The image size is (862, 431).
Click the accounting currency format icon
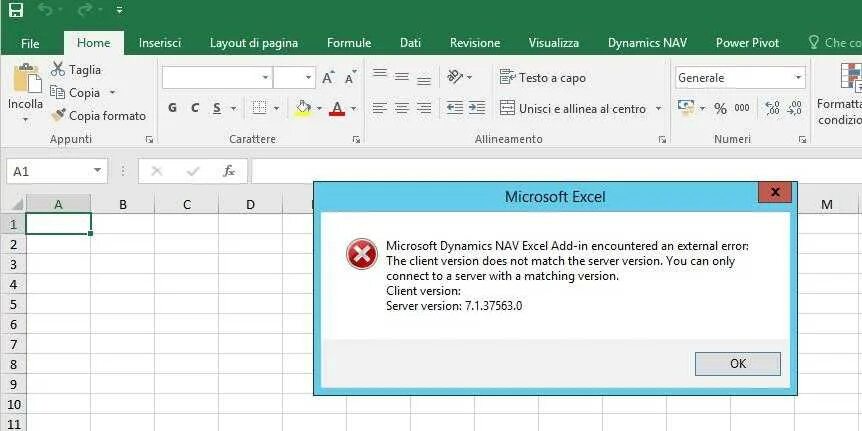pyautogui.click(x=686, y=108)
